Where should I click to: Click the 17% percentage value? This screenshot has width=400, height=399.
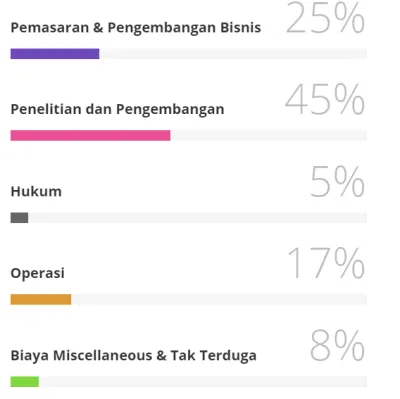[x=326, y=263]
